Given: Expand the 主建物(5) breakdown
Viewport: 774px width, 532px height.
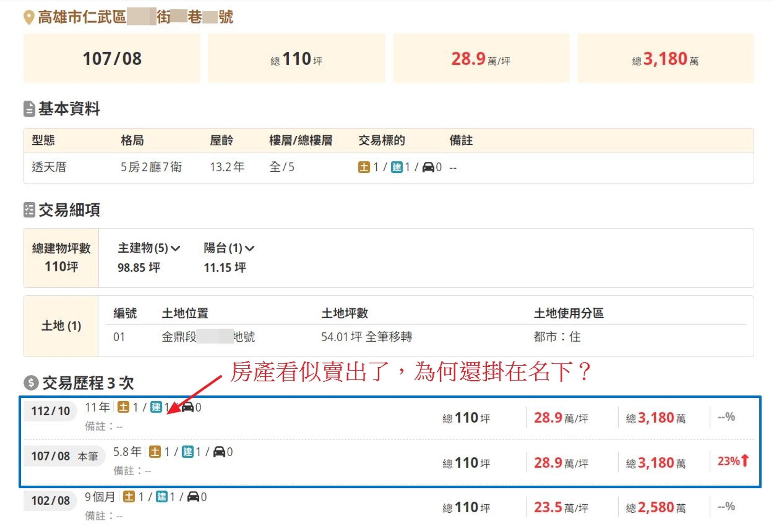Looking at the screenshot, I should tap(149, 248).
